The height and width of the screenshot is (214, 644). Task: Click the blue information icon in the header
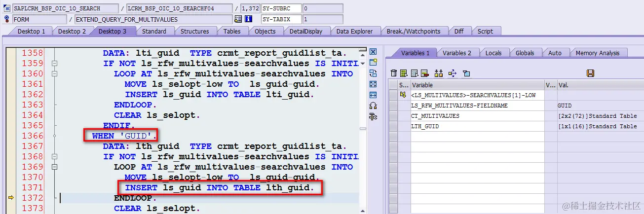249,19
